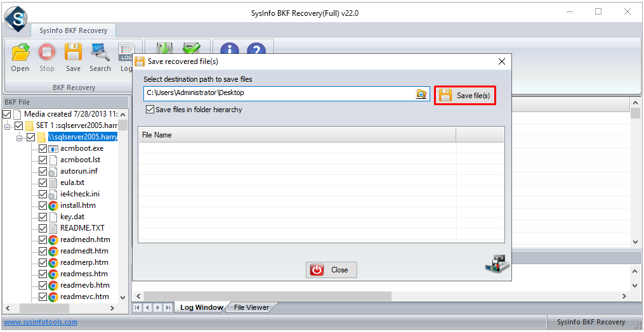Close the Save recovered file(s) dialog with X

click(501, 61)
